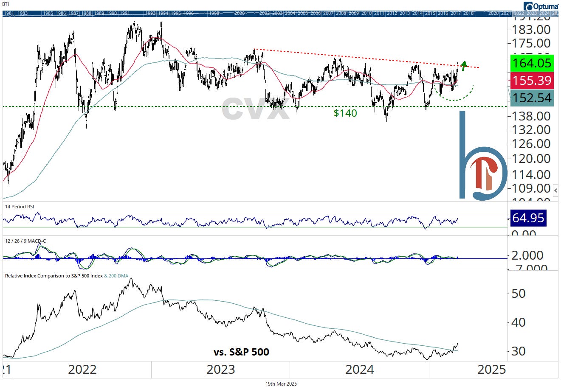Select the $140 support annotation text
The height and width of the screenshot is (392, 561).
pyautogui.click(x=345, y=113)
